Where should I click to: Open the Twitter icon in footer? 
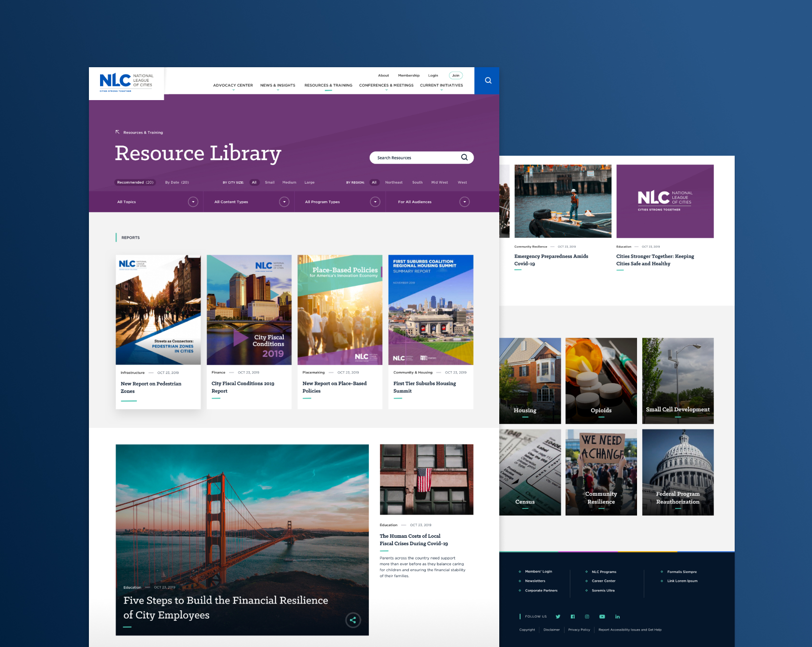point(558,617)
